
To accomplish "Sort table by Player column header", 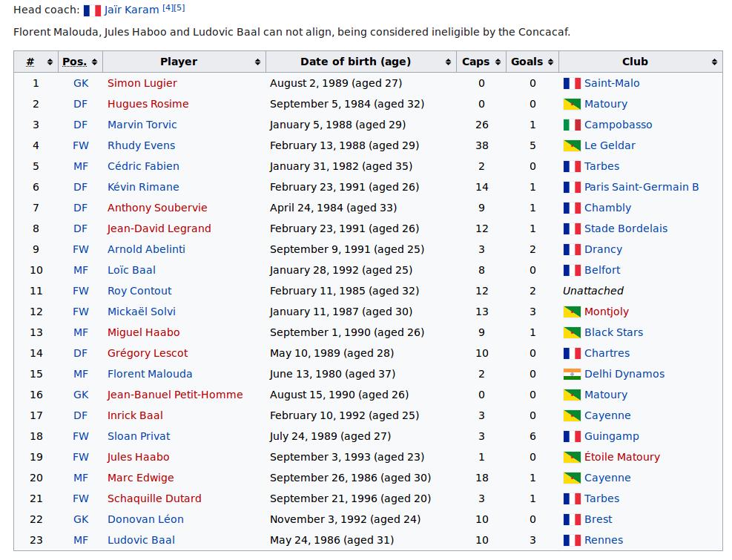I will tap(185, 62).
